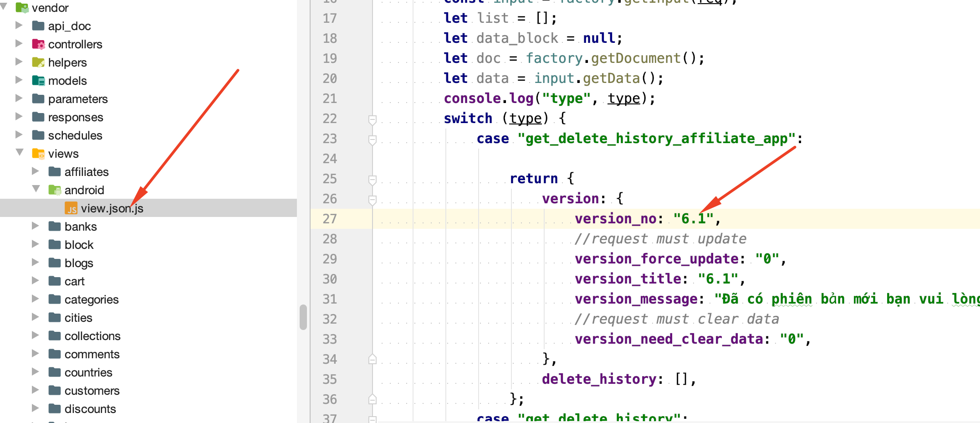Click the version_force_update property
980x423 pixels.
click(x=656, y=259)
